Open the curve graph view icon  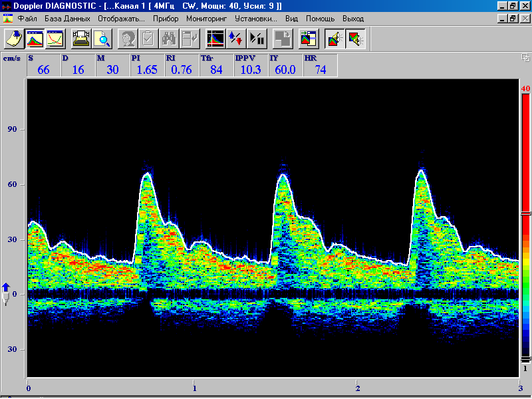pyautogui.click(x=55, y=39)
